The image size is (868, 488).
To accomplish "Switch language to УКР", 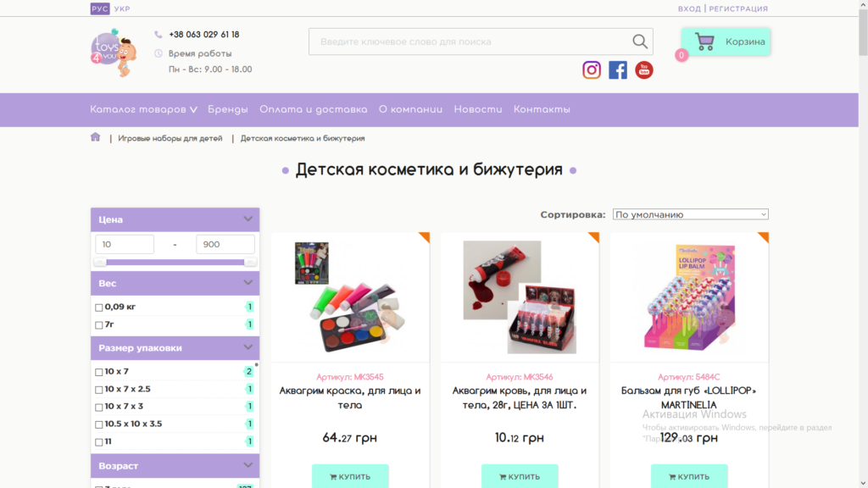I will [x=122, y=9].
